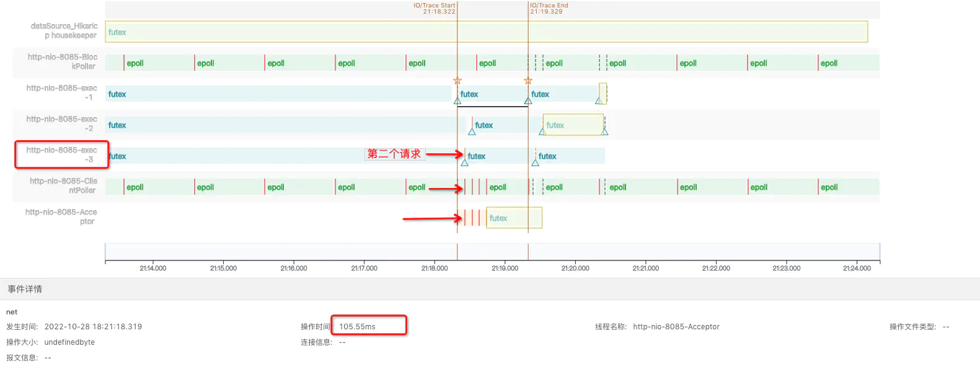
Task: Select the IO/Trace End 21:19.329 label
Action: 549,8
